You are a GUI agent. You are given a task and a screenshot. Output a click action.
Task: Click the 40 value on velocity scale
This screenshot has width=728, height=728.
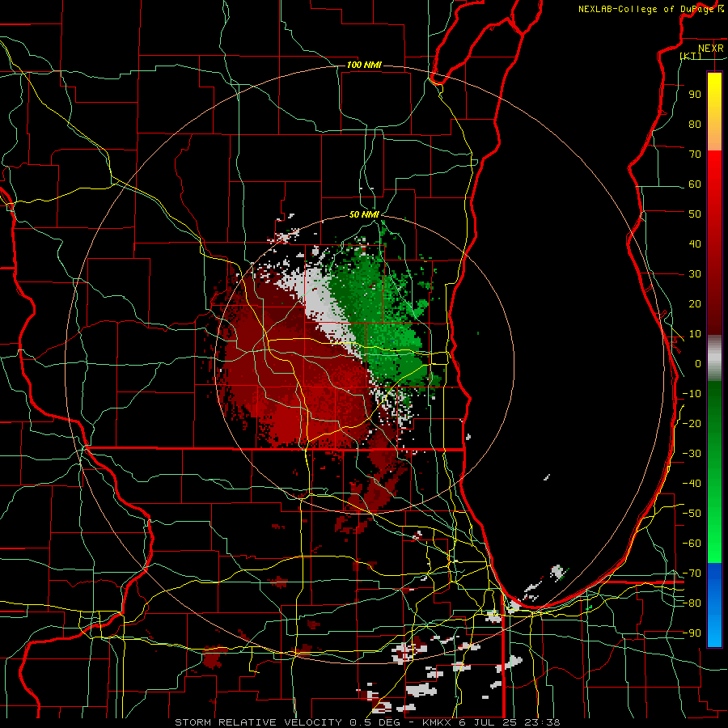[x=695, y=243]
